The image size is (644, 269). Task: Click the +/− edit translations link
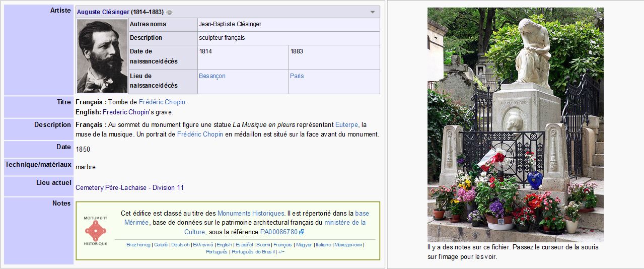click(x=281, y=252)
